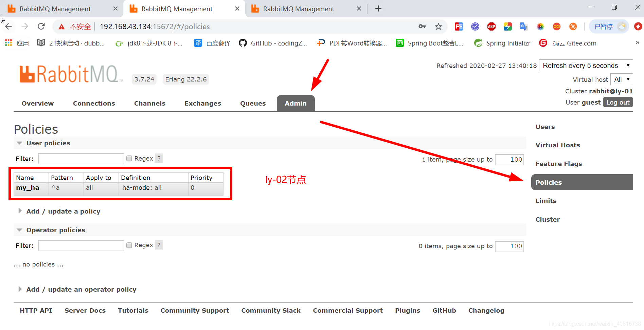Viewport: 644px width, 330px height.
Task: Open the Refresh every 5 seconds dropdown
Action: tap(586, 65)
